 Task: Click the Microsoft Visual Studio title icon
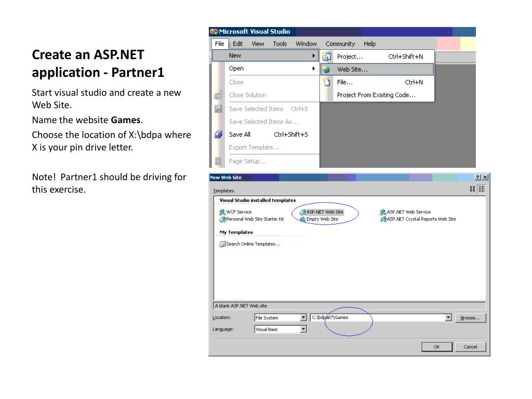click(214, 32)
